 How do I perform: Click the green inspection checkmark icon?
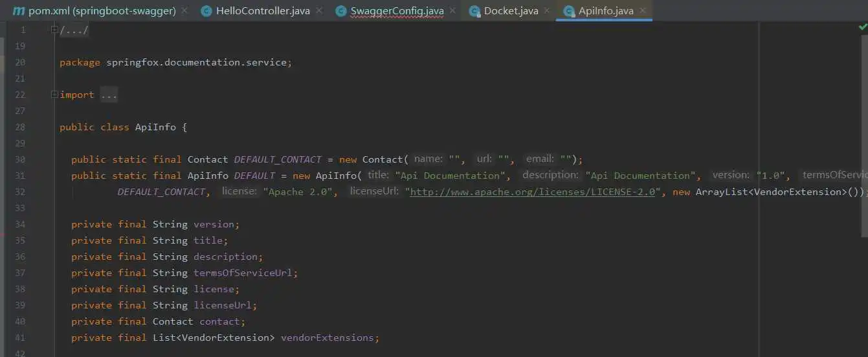pos(862,27)
